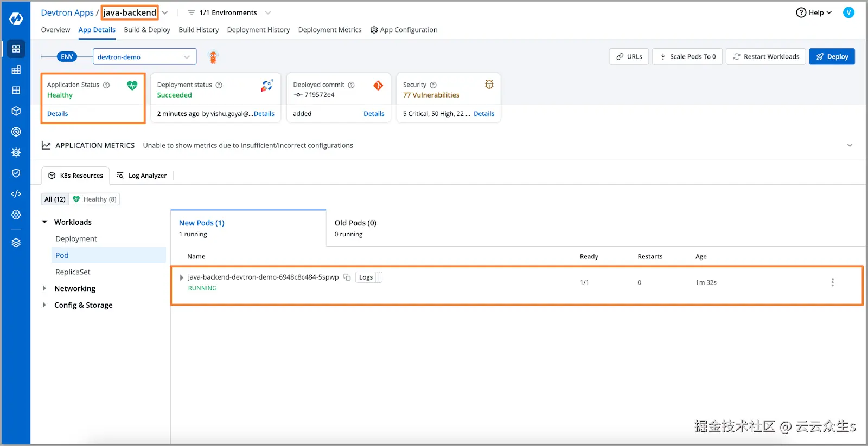Image resolution: width=868 pixels, height=446 pixels.
Task: Expand the Networking resource group
Action: click(44, 289)
